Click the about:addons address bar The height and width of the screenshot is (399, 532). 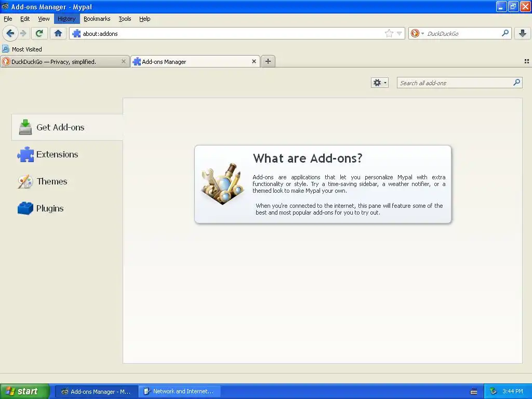[237, 33]
